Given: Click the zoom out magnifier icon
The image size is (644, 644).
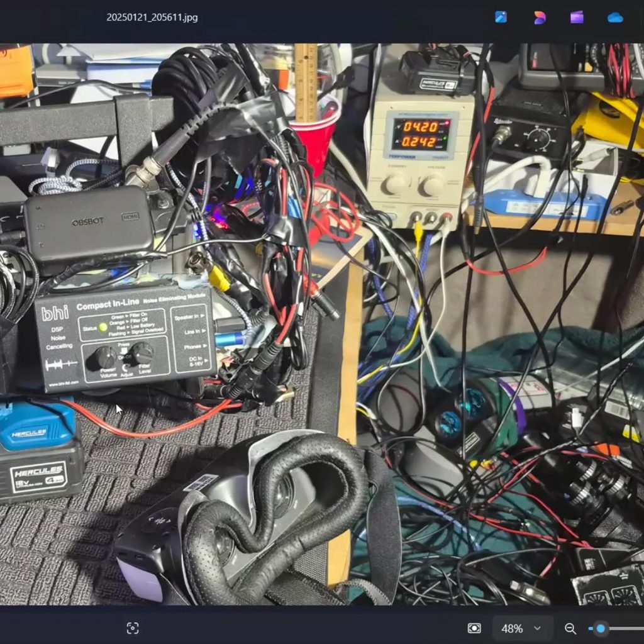Looking at the screenshot, I should (x=570, y=628).
